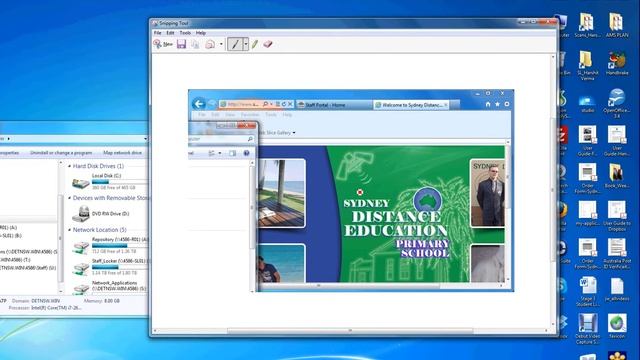Click Map network drive in Explorer toolbar

click(x=122, y=153)
